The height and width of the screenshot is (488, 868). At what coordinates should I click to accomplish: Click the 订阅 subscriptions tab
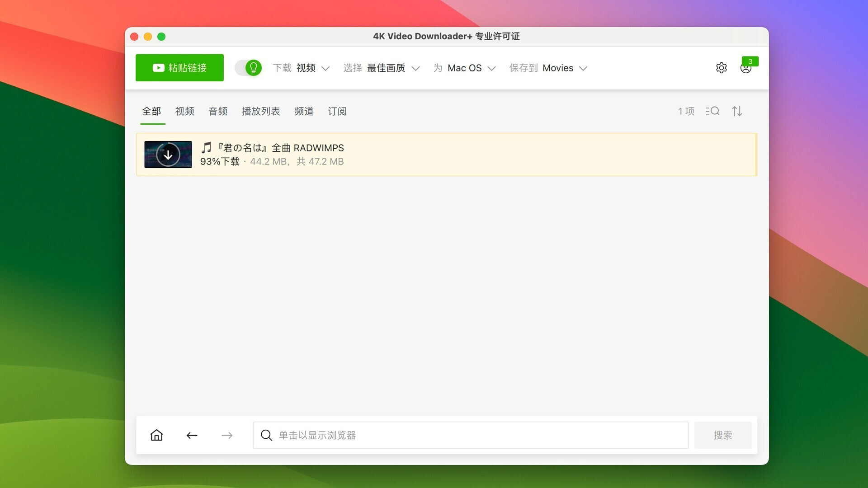click(x=337, y=112)
